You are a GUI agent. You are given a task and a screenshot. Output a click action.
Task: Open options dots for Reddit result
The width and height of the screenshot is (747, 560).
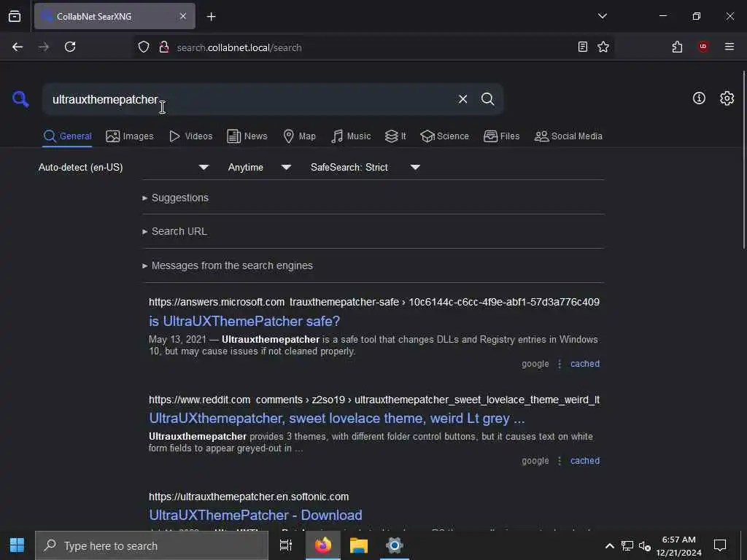(x=560, y=461)
